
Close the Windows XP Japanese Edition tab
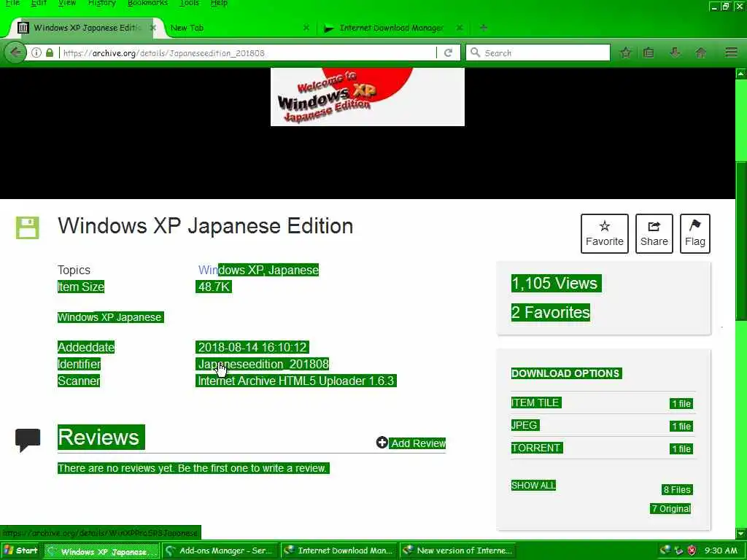[153, 28]
